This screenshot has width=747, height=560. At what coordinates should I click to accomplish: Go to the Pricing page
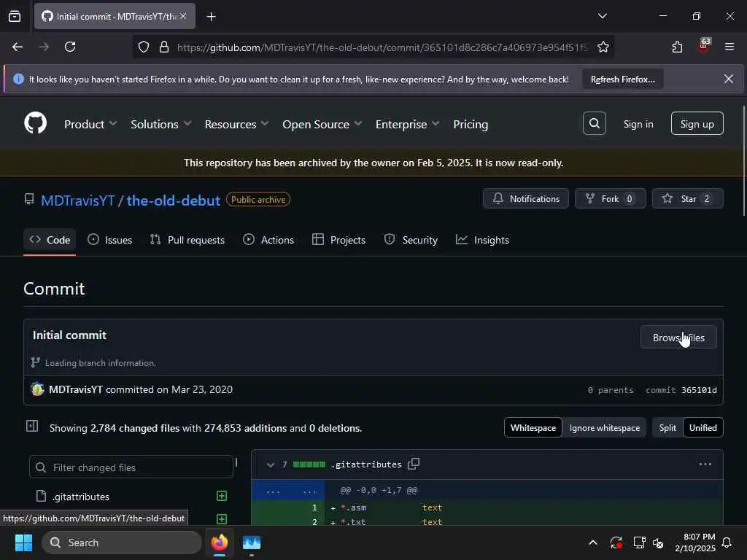point(471,124)
